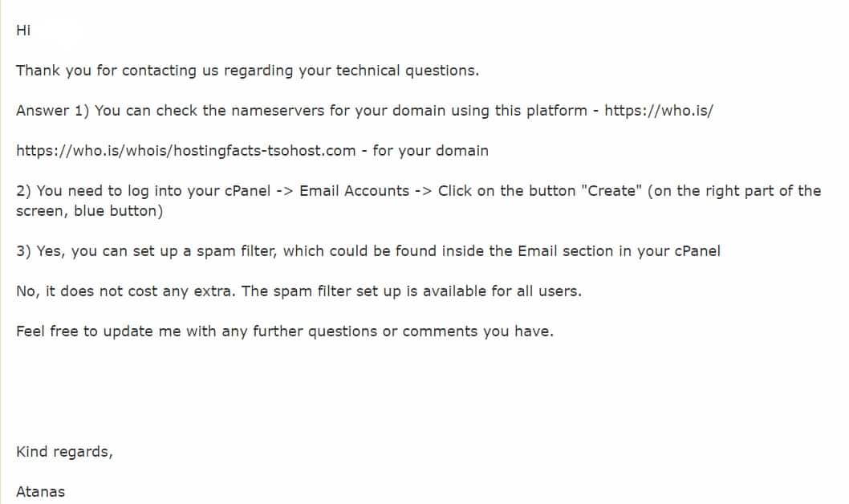Click the quoted word "Create"
The image size is (849, 504).
coord(611,190)
